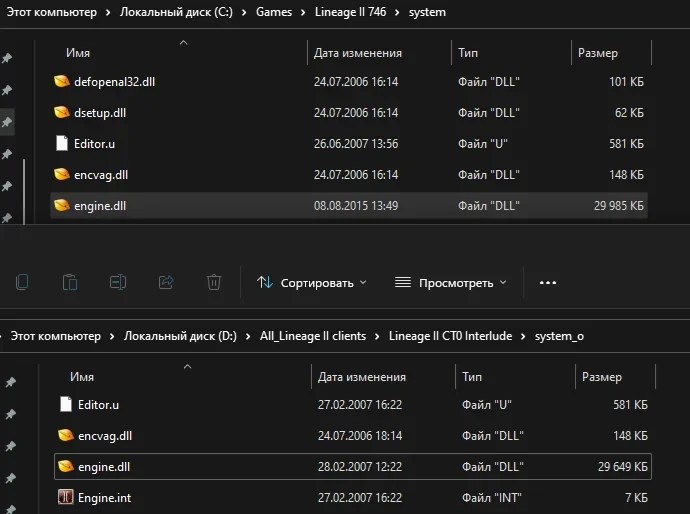This screenshot has width=690, height=514.
Task: Expand chevron after All_Lineage II clients
Action: (x=377, y=336)
